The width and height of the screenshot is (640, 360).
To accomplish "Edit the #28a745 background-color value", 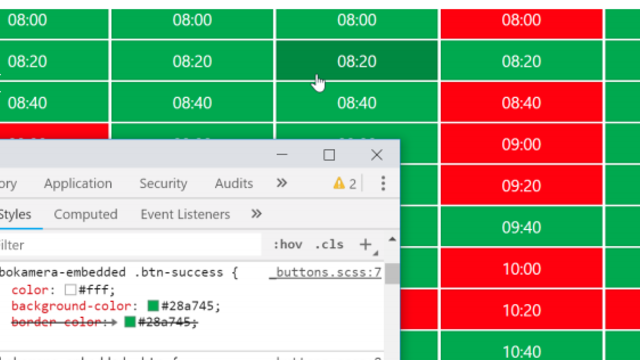I will (x=188, y=306).
